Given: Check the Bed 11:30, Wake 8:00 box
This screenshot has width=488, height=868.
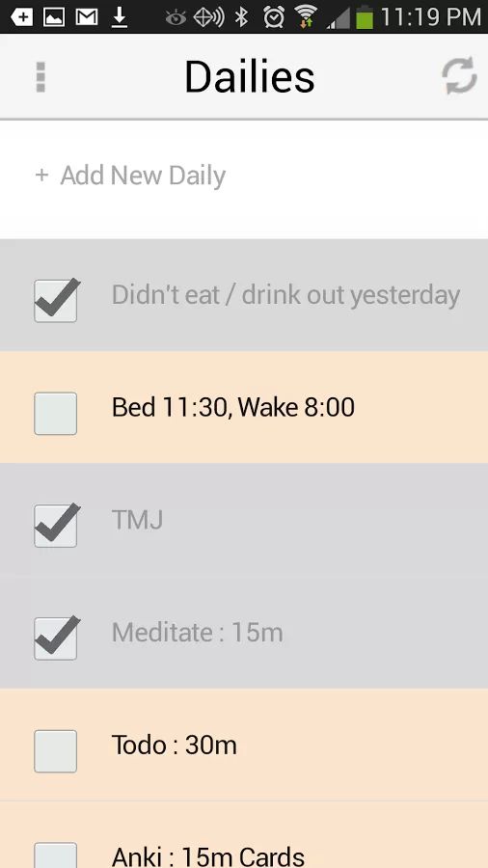Looking at the screenshot, I should 55,414.
